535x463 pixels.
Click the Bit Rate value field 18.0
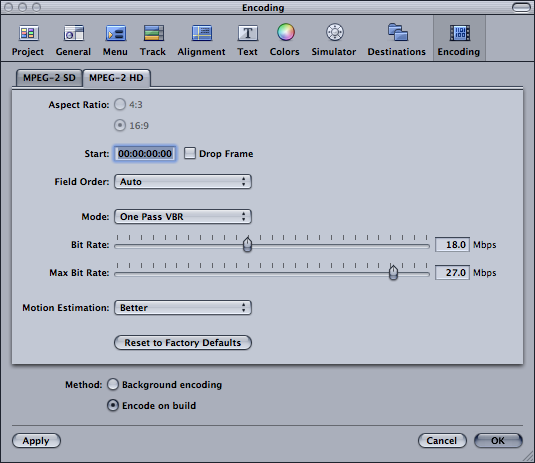coord(452,245)
